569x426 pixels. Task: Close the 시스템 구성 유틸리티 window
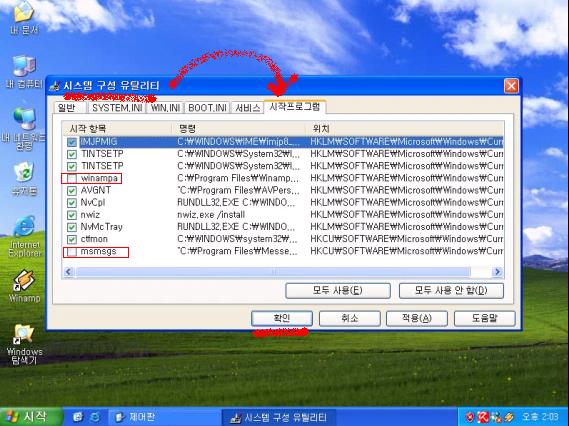pos(511,86)
